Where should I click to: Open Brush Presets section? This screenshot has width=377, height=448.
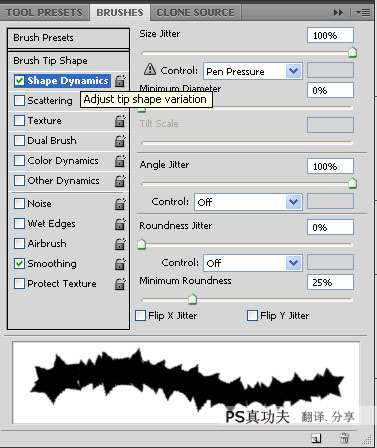[68, 38]
